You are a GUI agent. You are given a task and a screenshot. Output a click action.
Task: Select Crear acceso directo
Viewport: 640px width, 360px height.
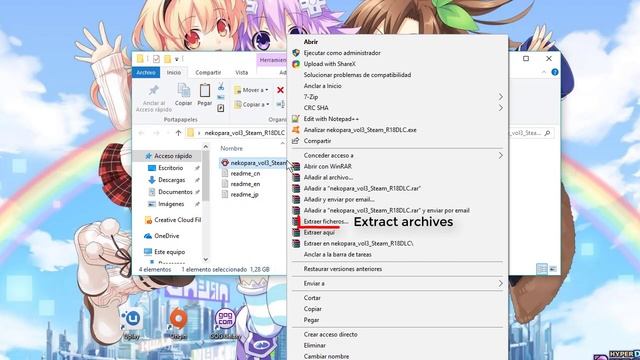(x=330, y=334)
